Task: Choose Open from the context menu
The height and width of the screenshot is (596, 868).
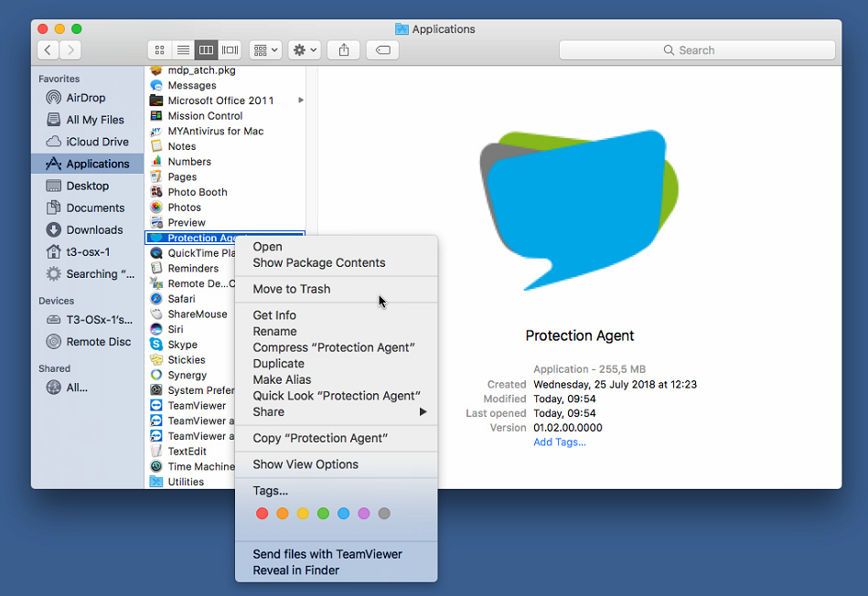Action: (x=336, y=247)
